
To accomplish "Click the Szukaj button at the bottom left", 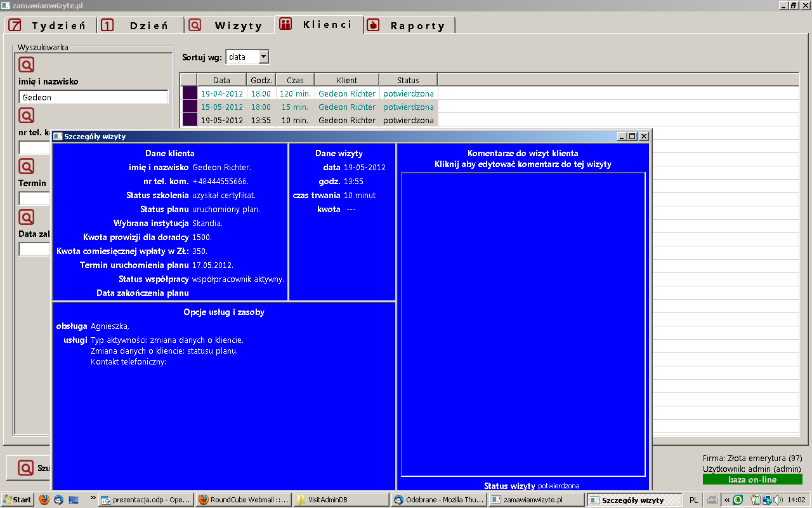I will [29, 468].
